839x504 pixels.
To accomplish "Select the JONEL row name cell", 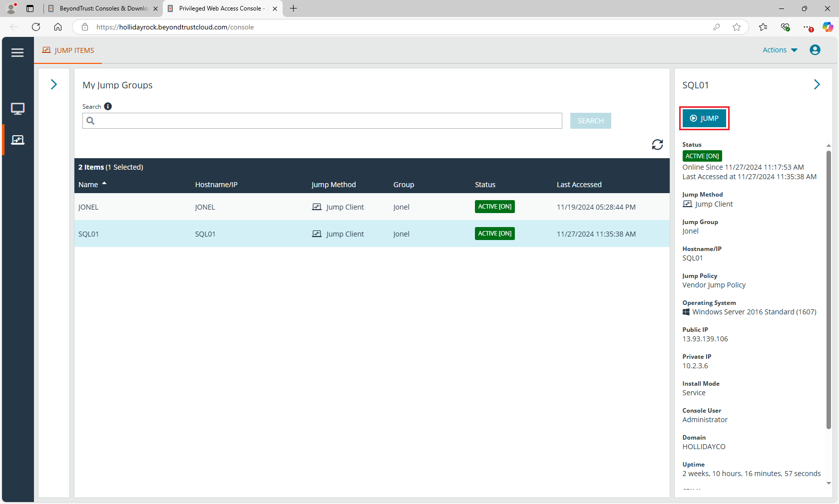I will point(88,207).
